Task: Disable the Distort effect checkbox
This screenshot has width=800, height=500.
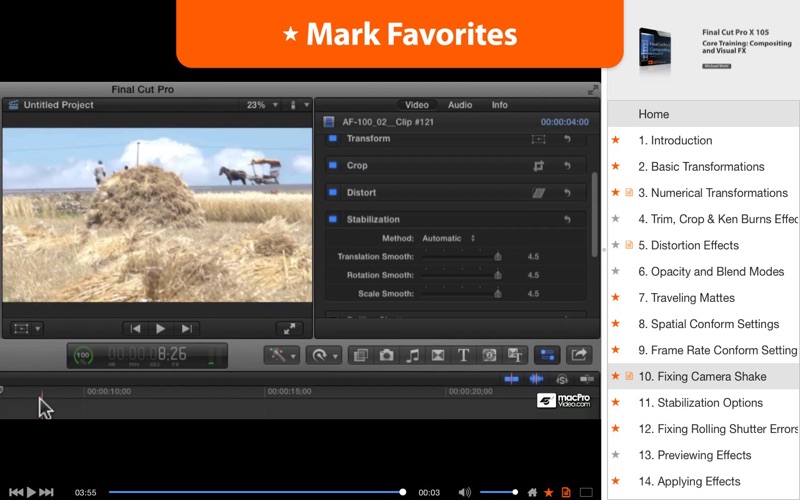Action: pos(333,192)
